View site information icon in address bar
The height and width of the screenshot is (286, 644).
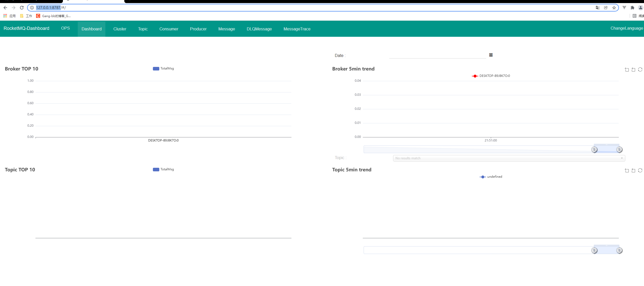[x=32, y=8]
